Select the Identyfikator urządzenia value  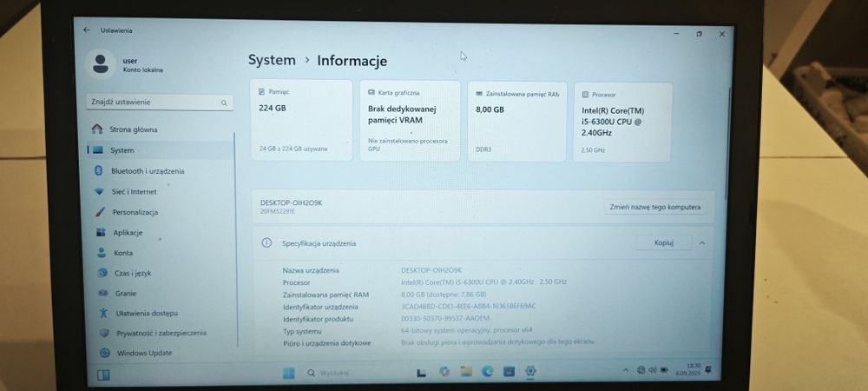469,306
